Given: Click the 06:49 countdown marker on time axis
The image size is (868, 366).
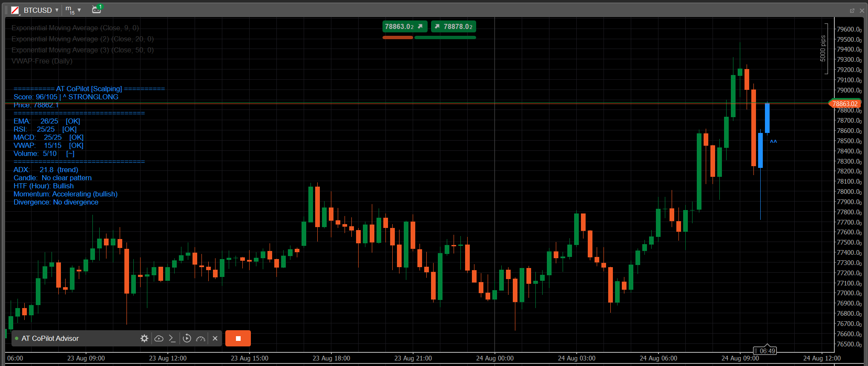Looking at the screenshot, I should 765,351.
